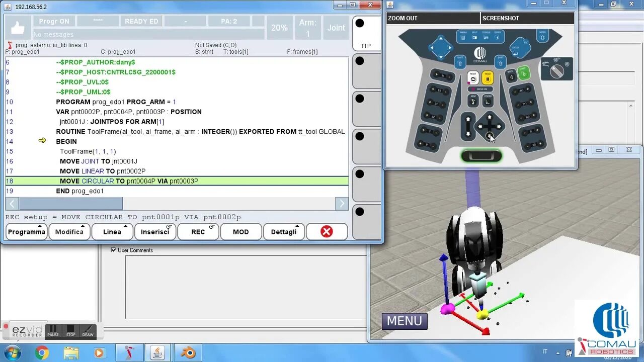Screen dimensions: 644x362
Task: Toggle the User Comments checkbox
Action: (113, 250)
